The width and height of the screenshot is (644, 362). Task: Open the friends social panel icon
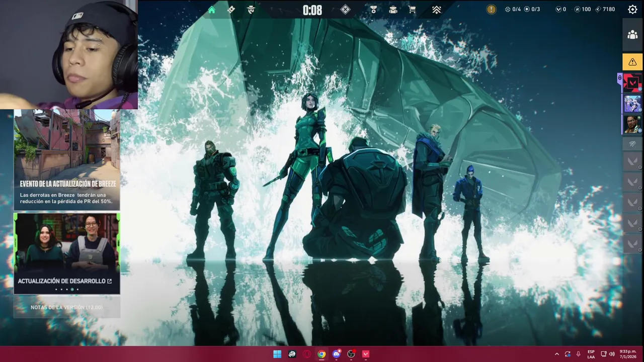tap(632, 35)
